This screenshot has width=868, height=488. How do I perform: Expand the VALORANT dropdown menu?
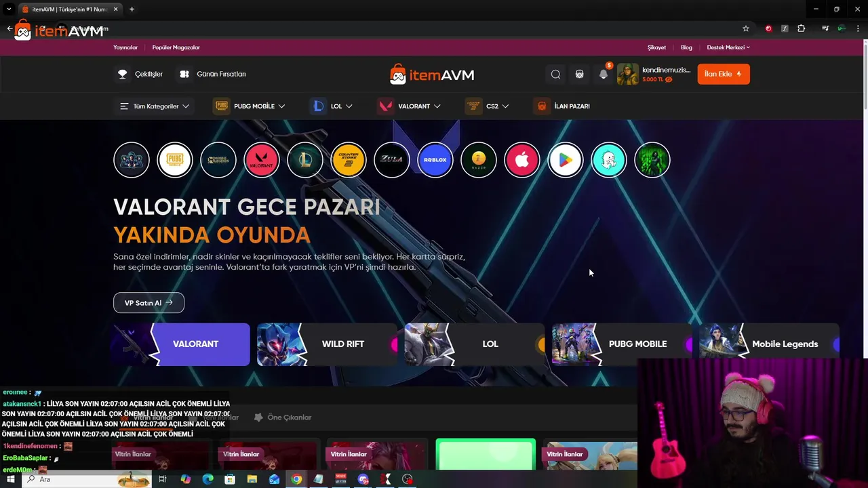click(x=410, y=106)
